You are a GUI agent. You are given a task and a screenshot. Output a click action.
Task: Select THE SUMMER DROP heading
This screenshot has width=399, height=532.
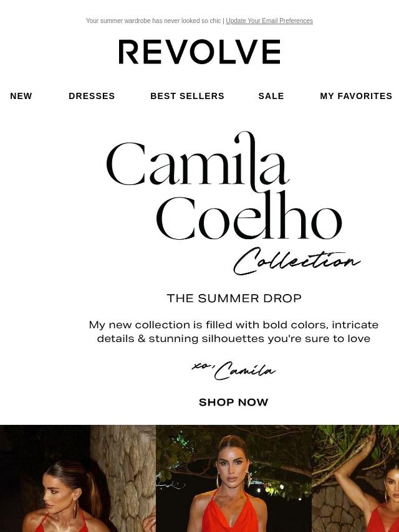pyautogui.click(x=234, y=298)
